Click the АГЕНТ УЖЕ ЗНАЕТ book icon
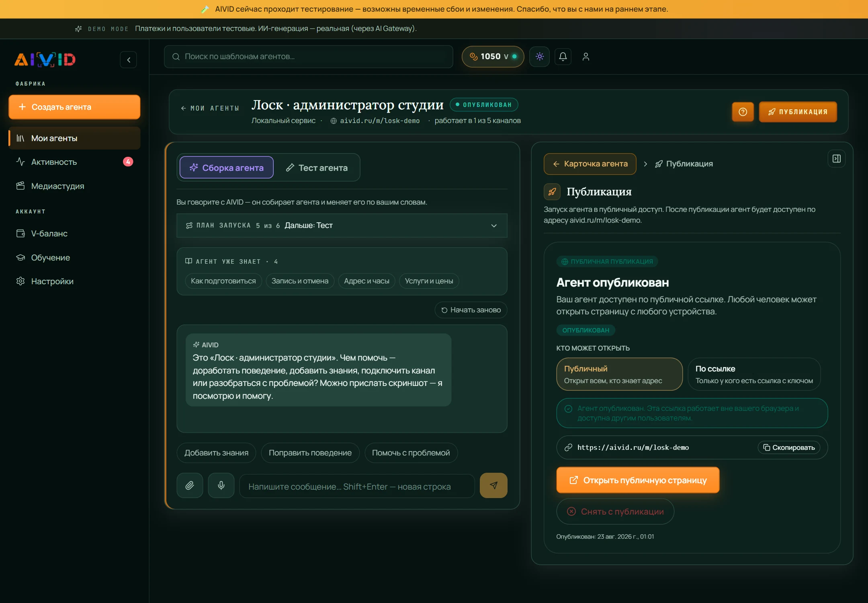The height and width of the screenshot is (603, 868). tap(188, 261)
